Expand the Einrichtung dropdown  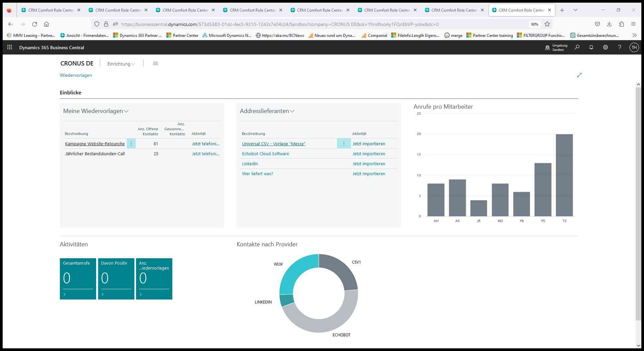pyautogui.click(x=133, y=64)
